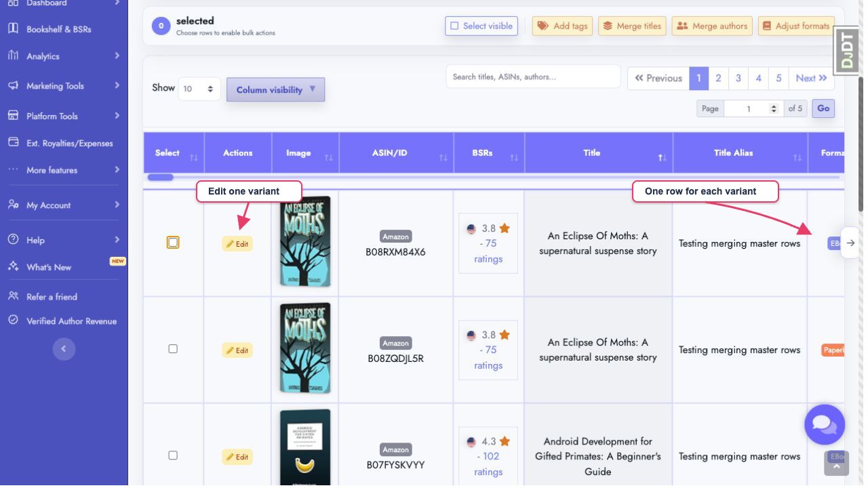Screen dimensions: 868x488
Task: Click the Go button
Action: (823, 108)
